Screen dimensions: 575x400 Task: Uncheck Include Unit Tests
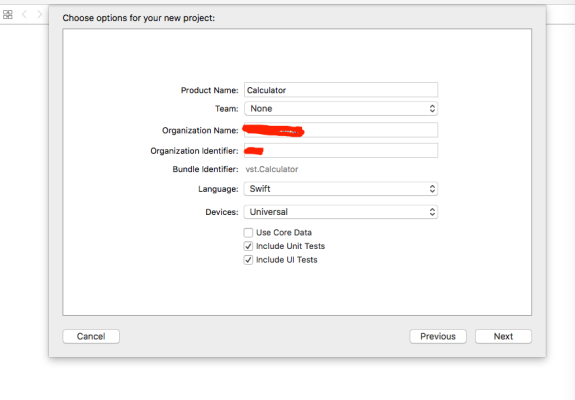coord(248,246)
